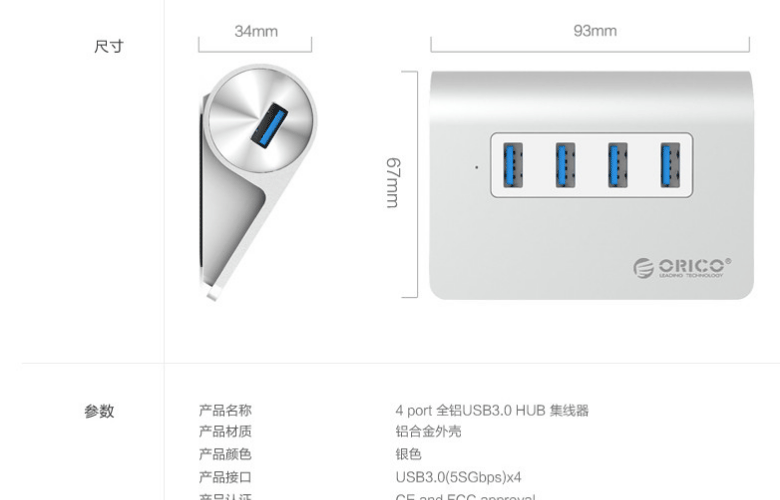Viewport: 780px width, 500px height.
Task: Click the 铝合金外壳 material value
Action: [x=428, y=431]
